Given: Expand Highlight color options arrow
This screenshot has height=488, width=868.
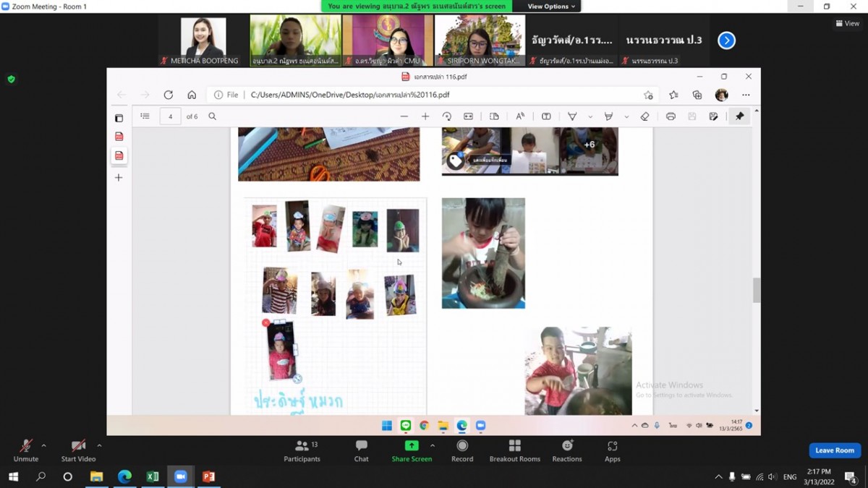Looking at the screenshot, I should pos(626,116).
